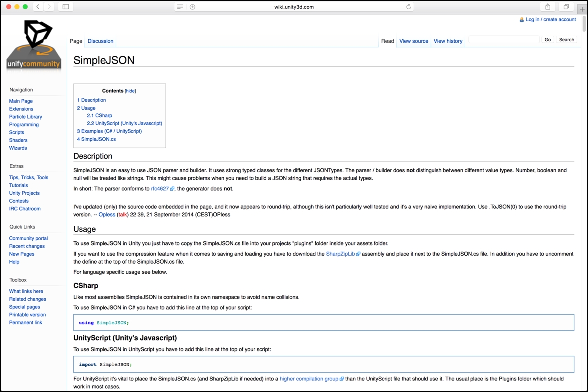The width and height of the screenshot is (588, 392).
Task: Open Tips, Tricks, Tools link
Action: tap(29, 177)
